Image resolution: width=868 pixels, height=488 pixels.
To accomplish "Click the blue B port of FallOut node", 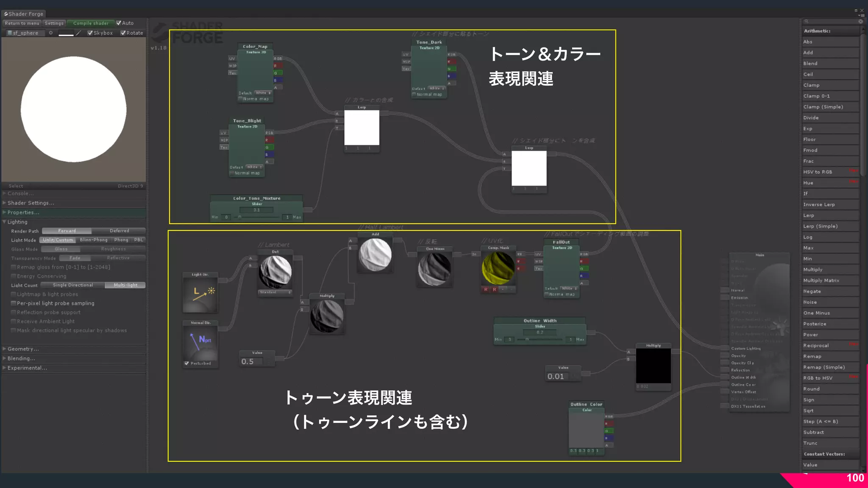I will (584, 276).
